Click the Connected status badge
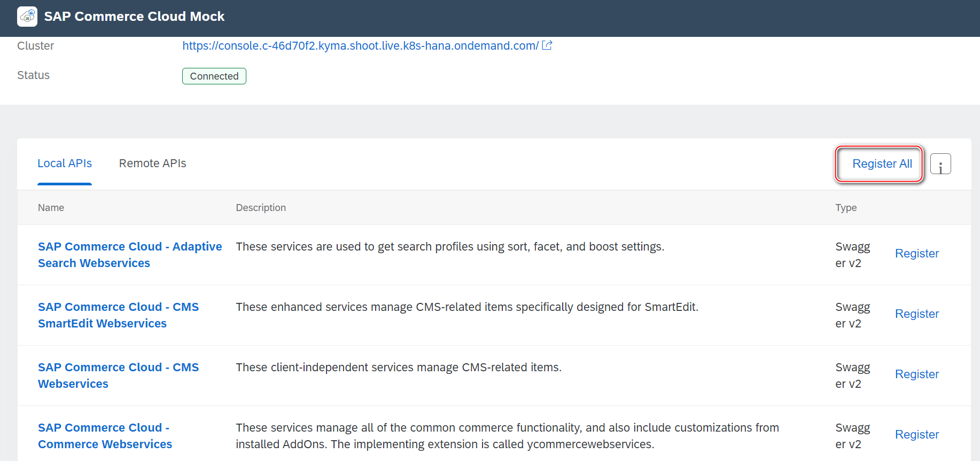 click(214, 76)
